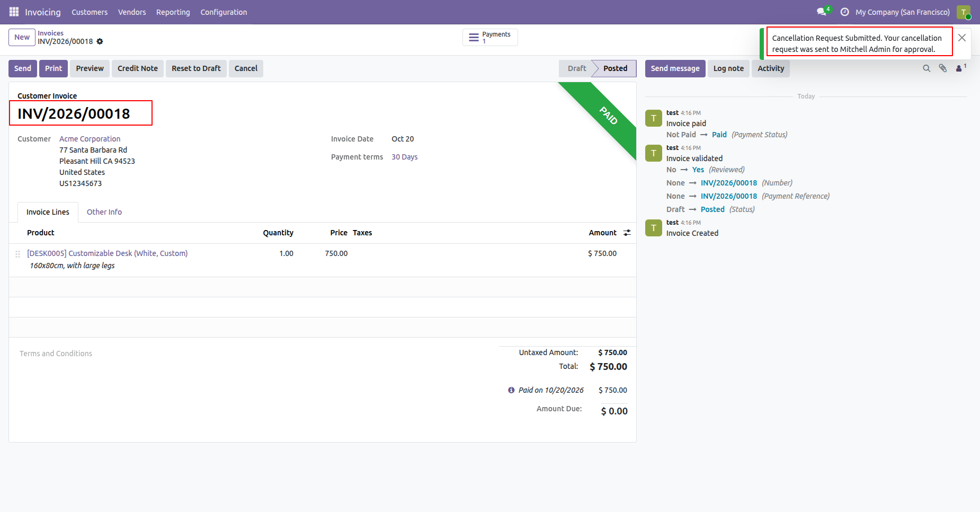
Task: Click Amount Due $ 0.00 value
Action: point(614,411)
